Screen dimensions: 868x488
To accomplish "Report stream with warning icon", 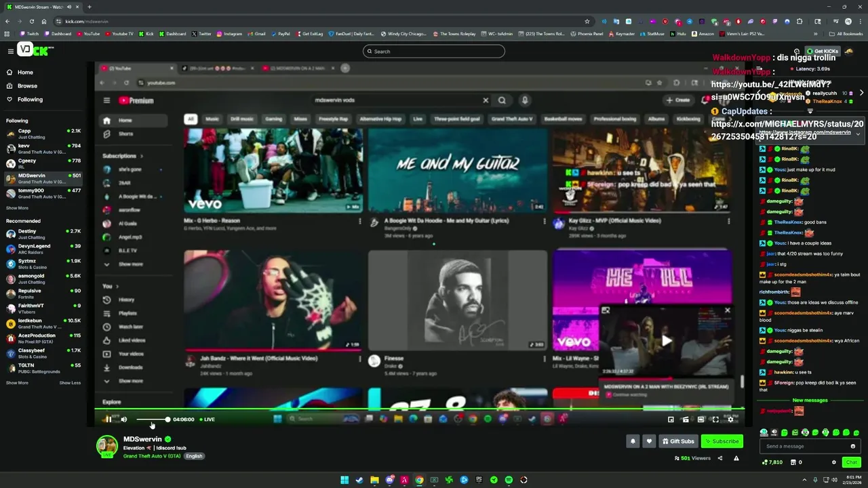I will tap(736, 458).
